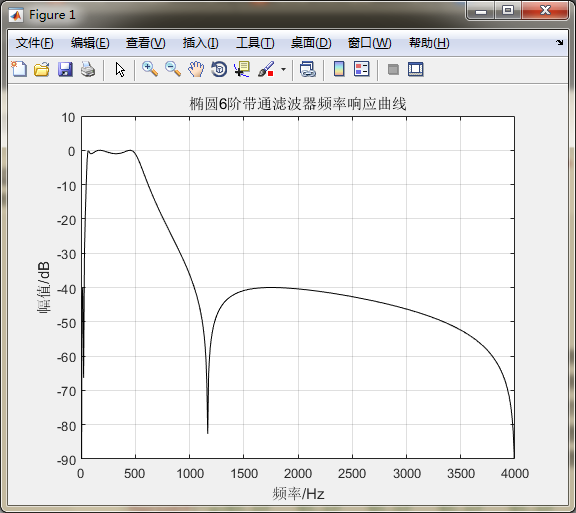
Task: Open the 插入(I) menu
Action: [201, 43]
